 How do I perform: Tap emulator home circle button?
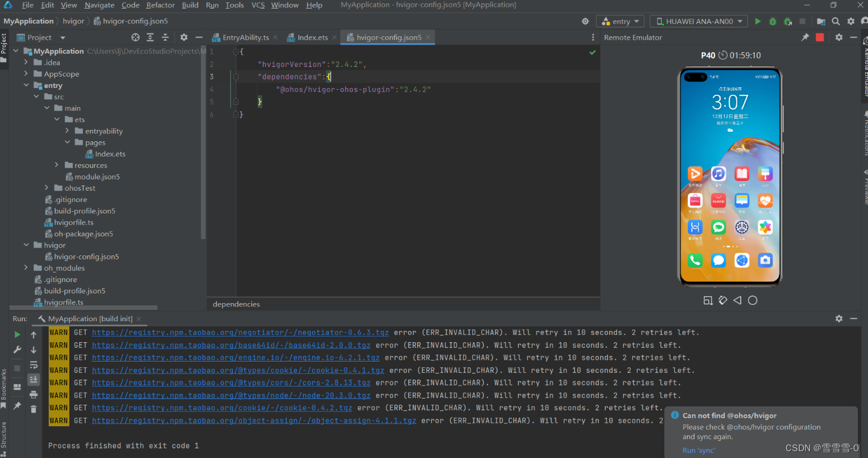pyautogui.click(x=753, y=300)
